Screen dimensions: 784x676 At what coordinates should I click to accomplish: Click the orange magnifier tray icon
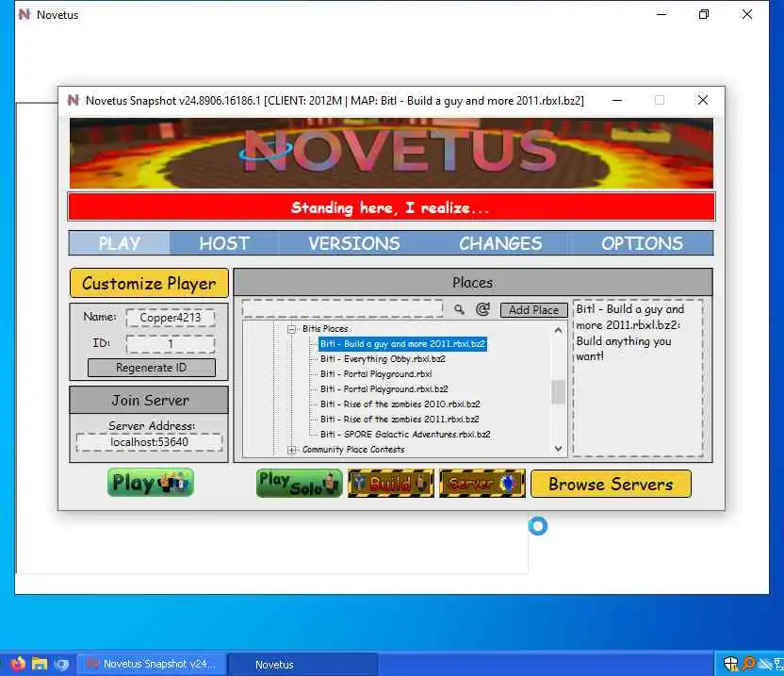click(x=748, y=664)
